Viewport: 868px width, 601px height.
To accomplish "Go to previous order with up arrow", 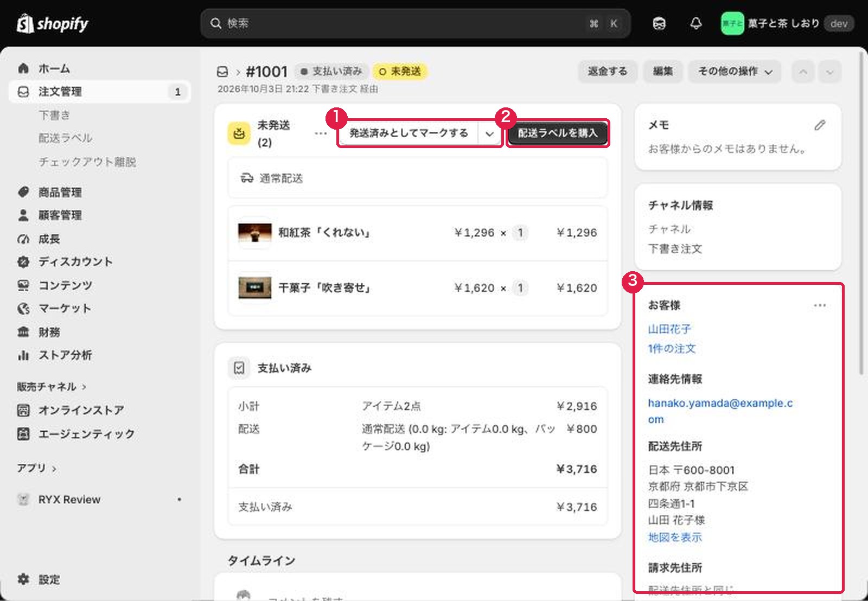I will [803, 72].
